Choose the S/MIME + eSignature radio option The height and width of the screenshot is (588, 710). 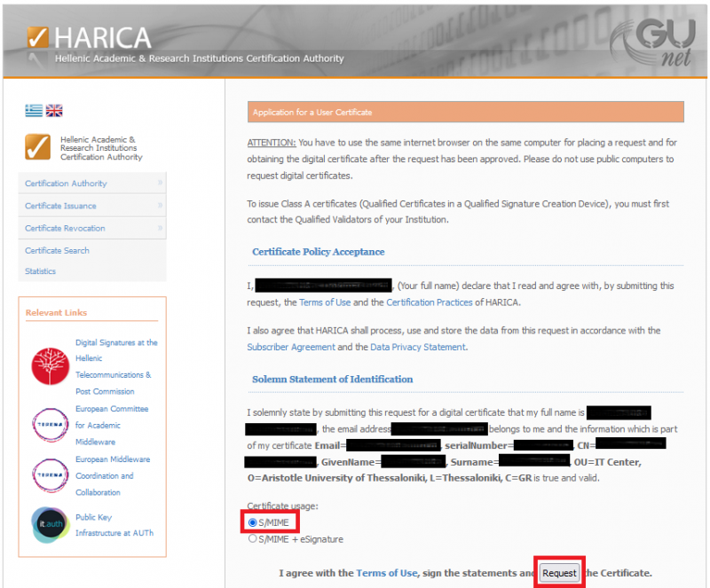[x=253, y=539]
